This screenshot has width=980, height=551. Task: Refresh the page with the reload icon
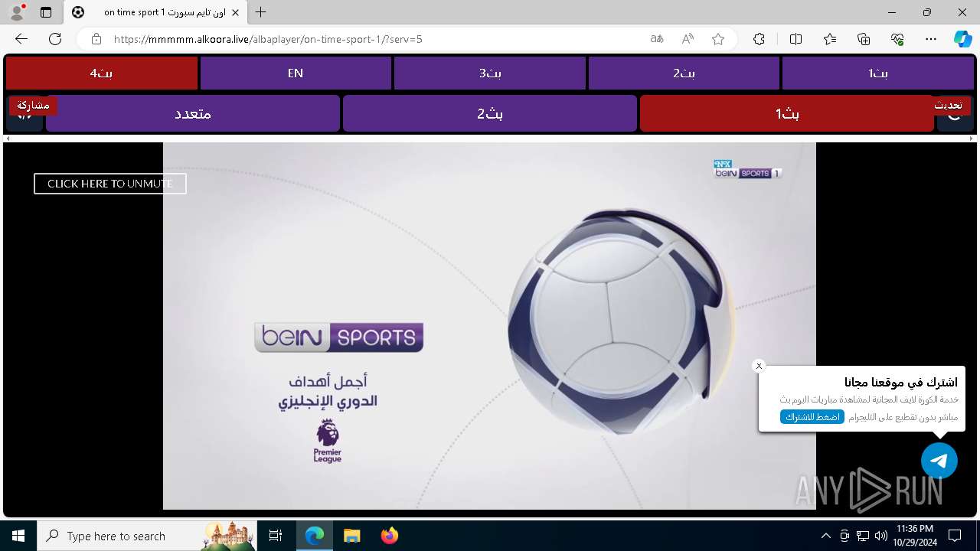coord(55,39)
